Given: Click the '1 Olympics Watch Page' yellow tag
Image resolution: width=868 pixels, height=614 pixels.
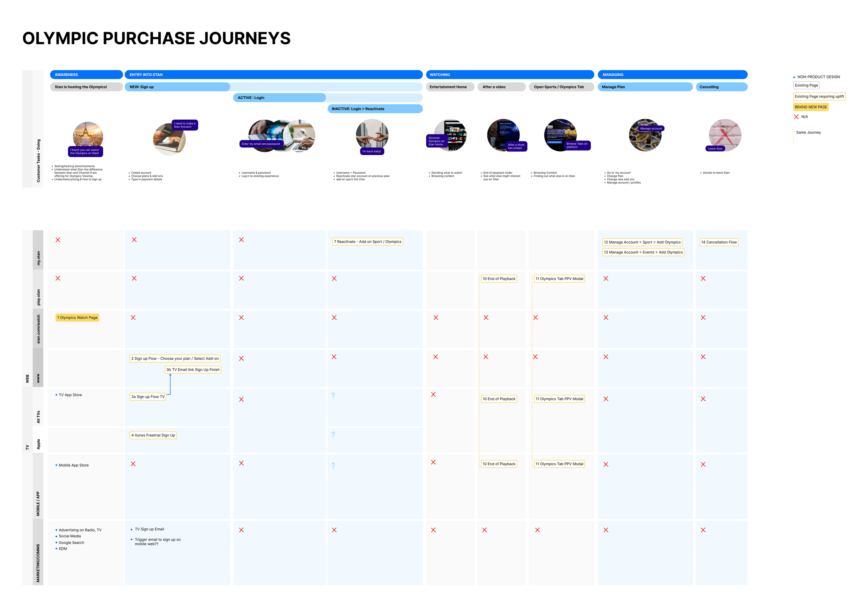Looking at the screenshot, I should click(77, 318).
